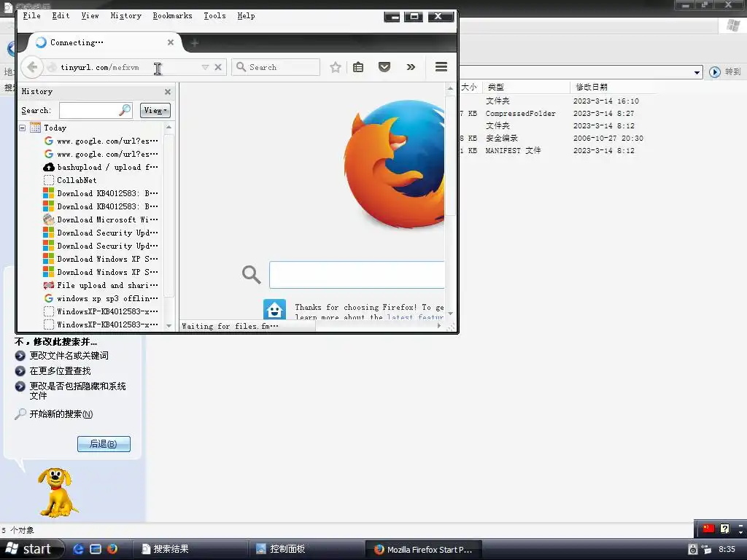This screenshot has height=560, width=747.
Task: Collapse the Today history group
Action: tap(23, 128)
